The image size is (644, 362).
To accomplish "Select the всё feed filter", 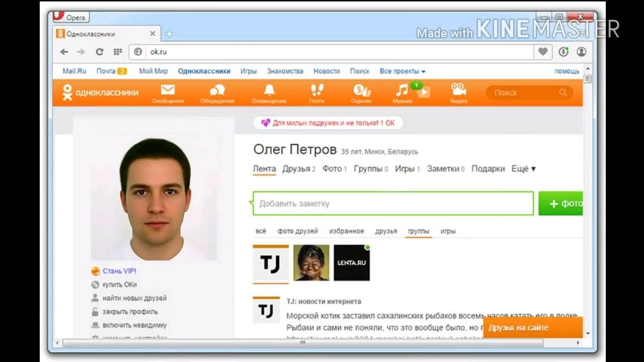I will click(261, 231).
